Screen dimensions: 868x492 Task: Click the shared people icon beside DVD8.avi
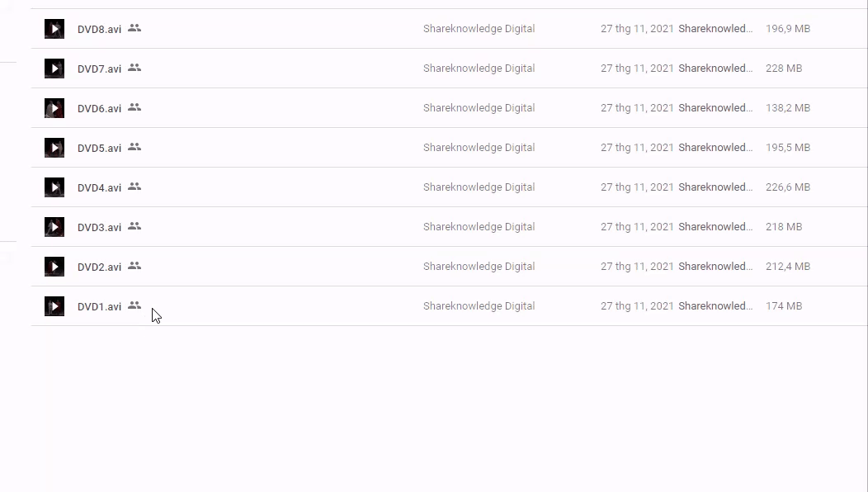(134, 28)
